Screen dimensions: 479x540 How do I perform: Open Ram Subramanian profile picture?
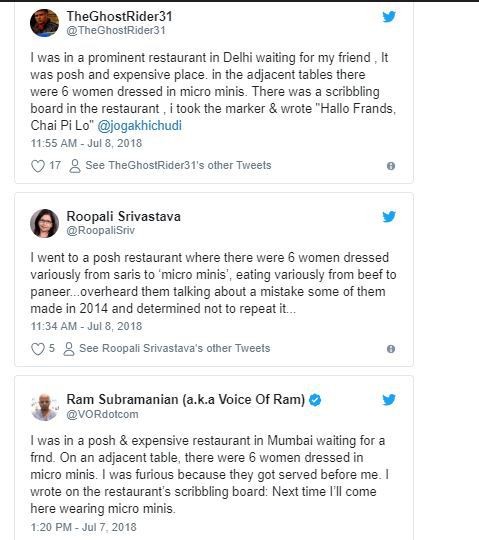click(x=44, y=407)
